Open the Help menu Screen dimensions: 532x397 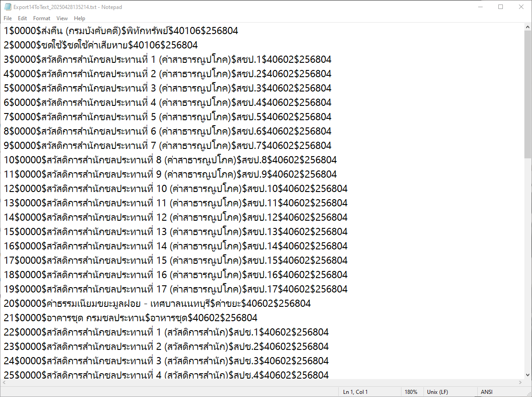(79, 18)
